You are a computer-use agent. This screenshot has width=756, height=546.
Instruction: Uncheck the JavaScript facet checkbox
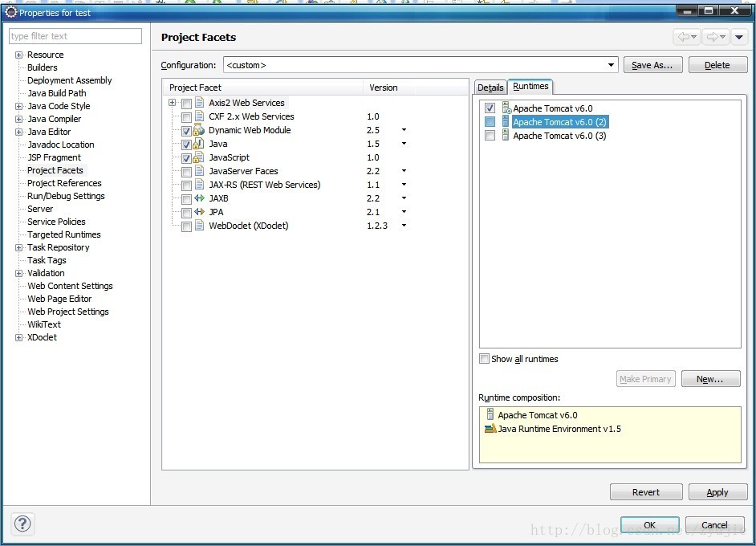coord(186,157)
